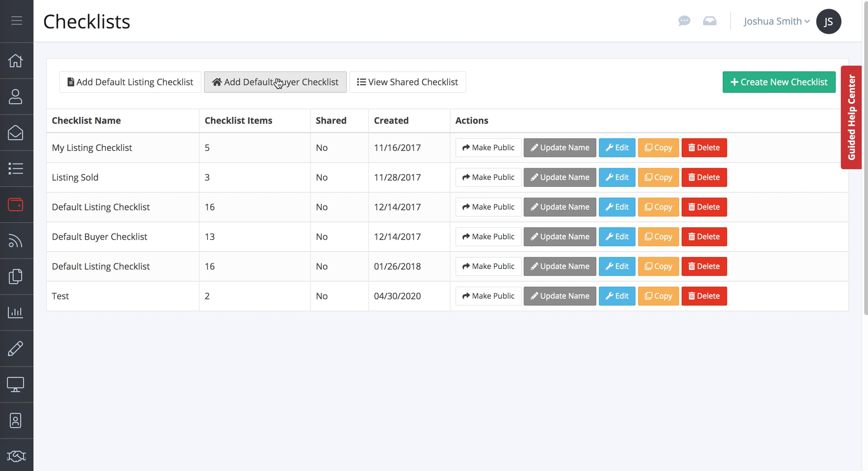Delete the 12/14/2017 Default Listing Checklist
This screenshot has width=868, height=471.
(704, 207)
